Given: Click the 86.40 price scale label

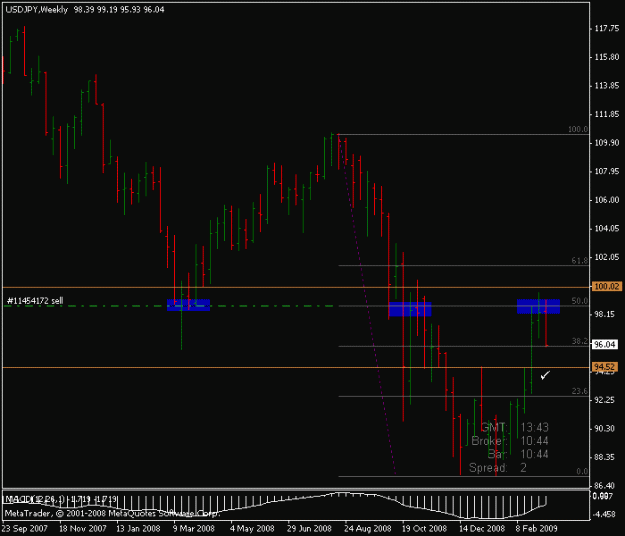Looking at the screenshot, I should click(x=605, y=485).
